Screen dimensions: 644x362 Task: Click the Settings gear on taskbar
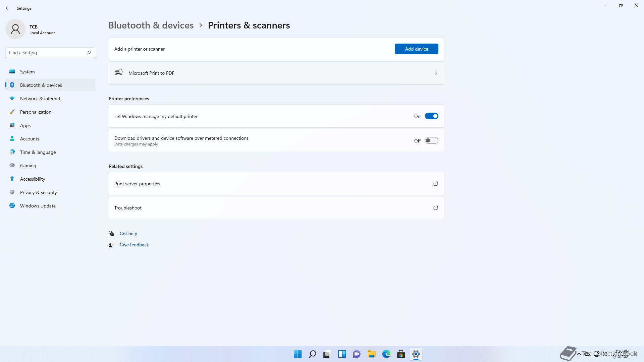point(416,354)
